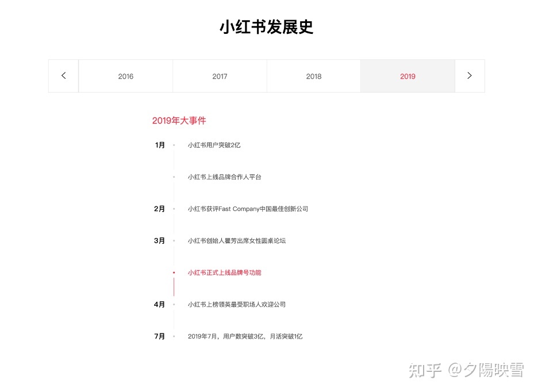
Task: Click the timeline dot beside 小红书上线品牌合作人平台
Action: 174,176
